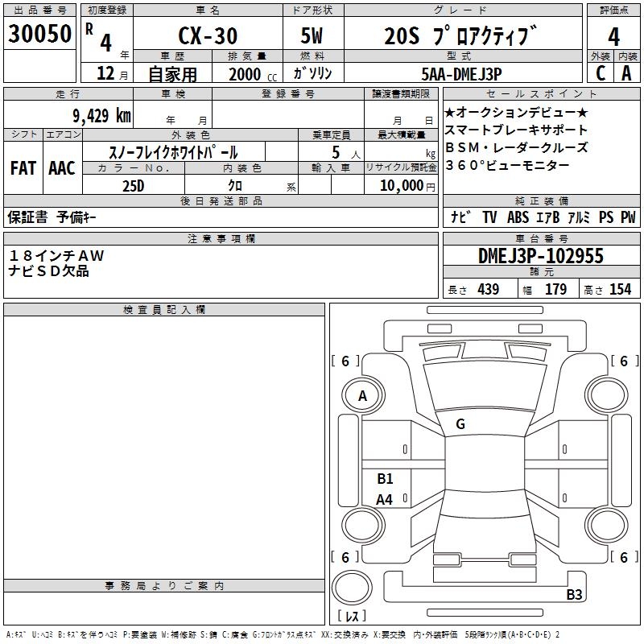Click the 注意事項欄 header
The width and height of the screenshot is (644, 644).
coord(221,238)
